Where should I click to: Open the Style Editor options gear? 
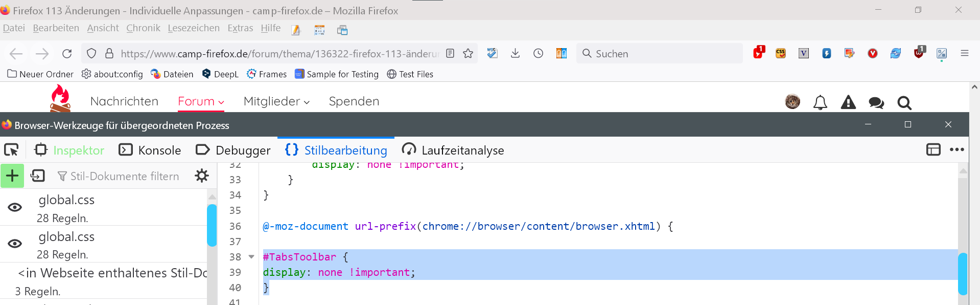pyautogui.click(x=202, y=176)
